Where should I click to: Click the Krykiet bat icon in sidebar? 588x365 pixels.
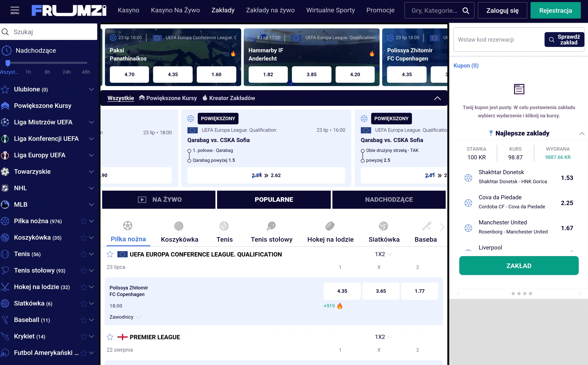5,336
